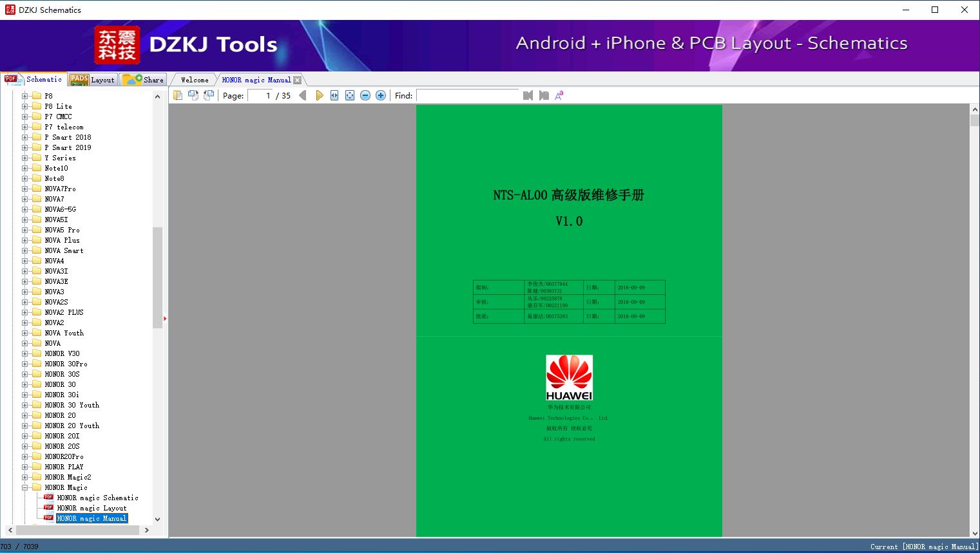
Task: Go to the previous page arrow
Action: (303, 95)
